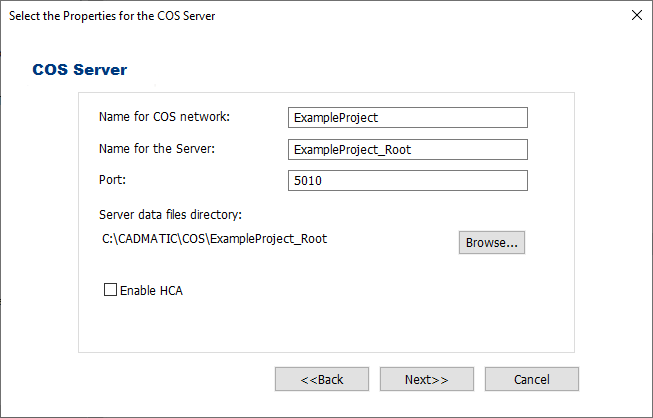This screenshot has width=653, height=418.
Task: Proceed with the Next>> button
Action: (x=426, y=379)
